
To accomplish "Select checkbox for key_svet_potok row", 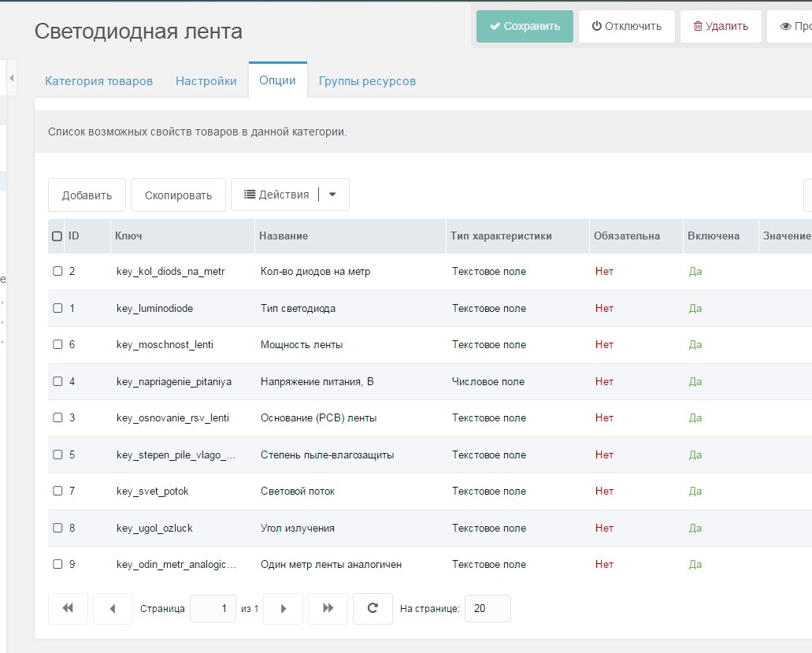I will coord(57,491).
